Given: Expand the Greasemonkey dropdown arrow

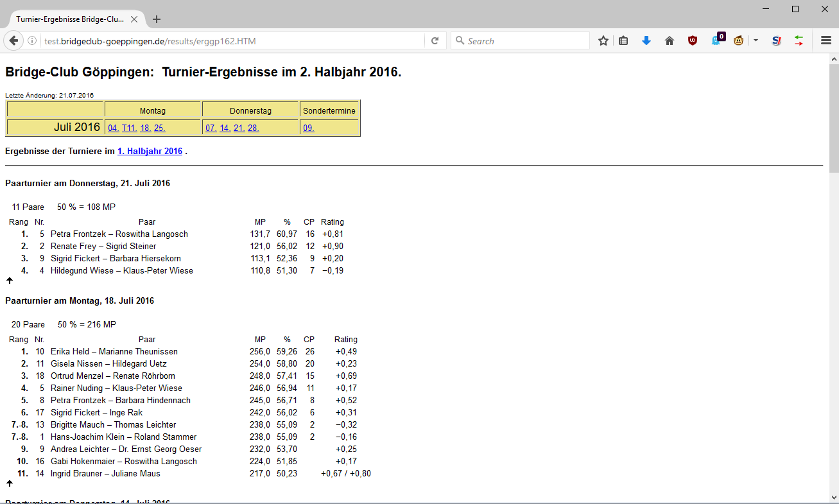Looking at the screenshot, I should [756, 40].
